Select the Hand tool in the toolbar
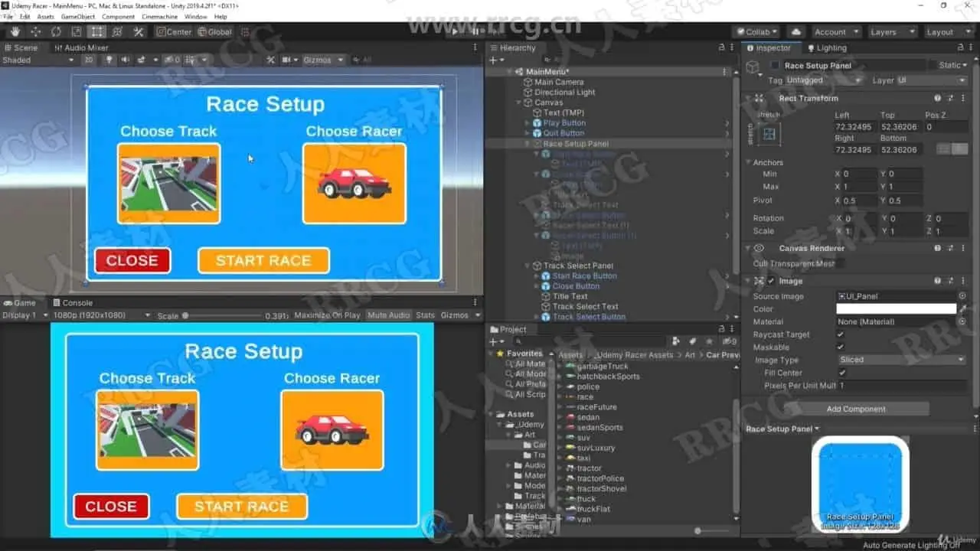Image resolution: width=980 pixels, height=551 pixels. 15,31
